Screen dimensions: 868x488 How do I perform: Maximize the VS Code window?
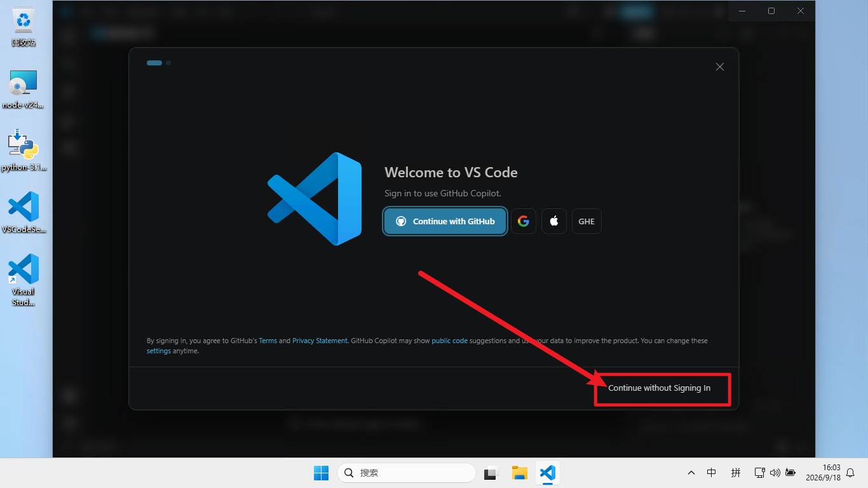[771, 11]
